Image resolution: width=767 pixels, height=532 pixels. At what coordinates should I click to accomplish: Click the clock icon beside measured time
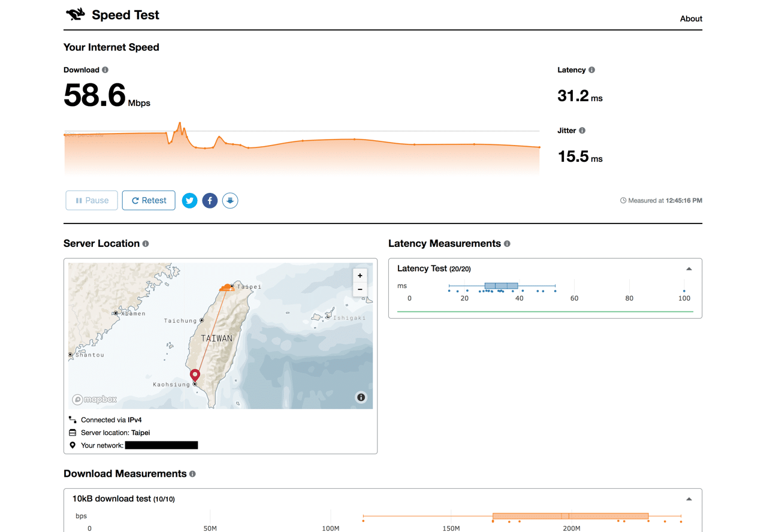(623, 200)
